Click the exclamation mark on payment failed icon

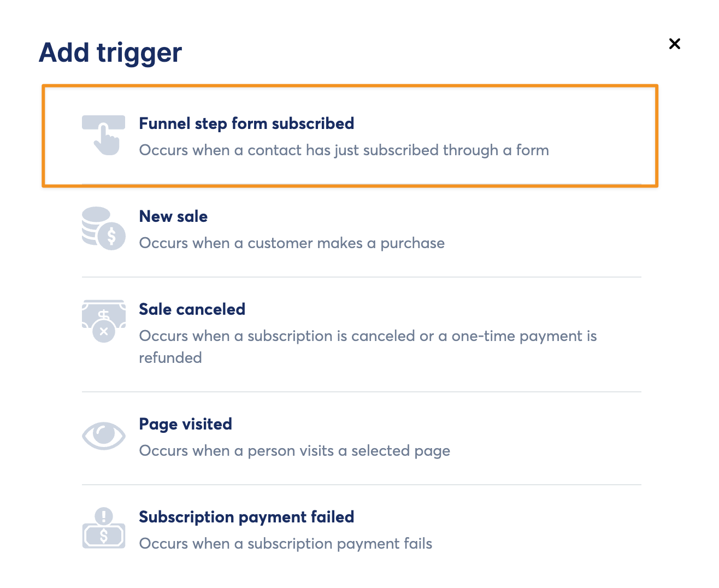tap(103, 515)
